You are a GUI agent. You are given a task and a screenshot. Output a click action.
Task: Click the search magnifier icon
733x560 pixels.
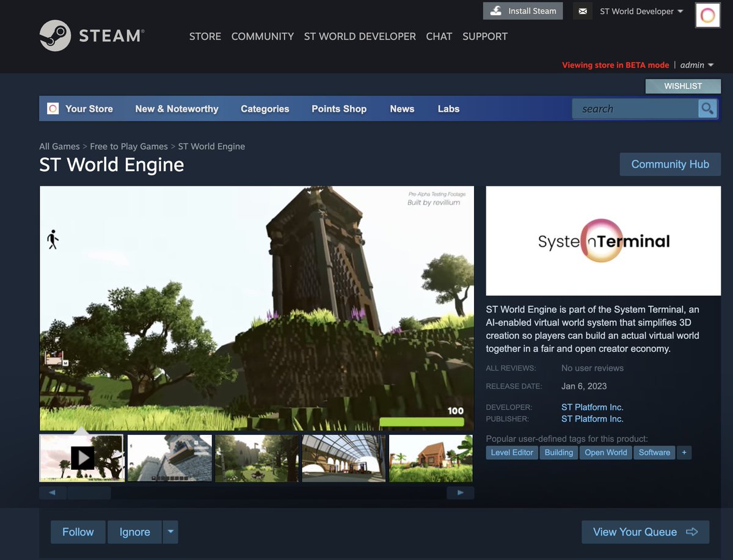tap(707, 109)
